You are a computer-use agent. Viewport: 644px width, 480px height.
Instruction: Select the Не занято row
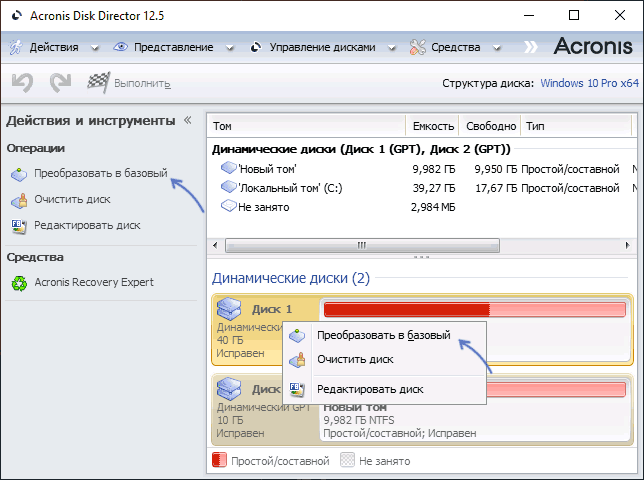[x=422, y=207]
